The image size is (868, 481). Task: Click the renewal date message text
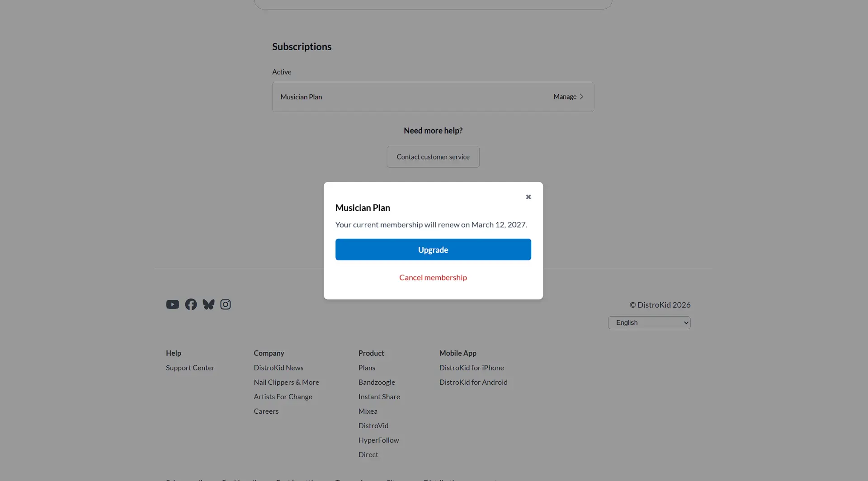coord(431,224)
